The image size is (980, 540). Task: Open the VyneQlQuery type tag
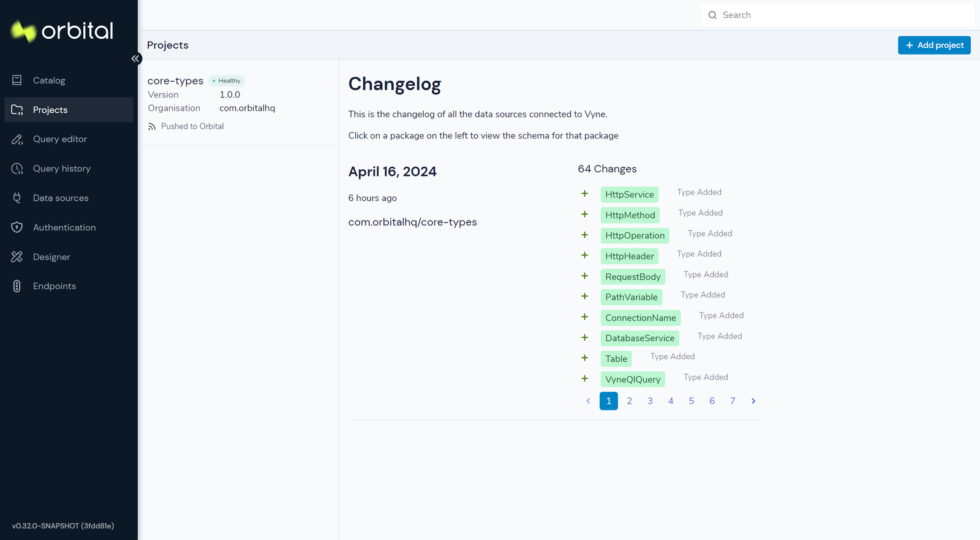point(633,379)
